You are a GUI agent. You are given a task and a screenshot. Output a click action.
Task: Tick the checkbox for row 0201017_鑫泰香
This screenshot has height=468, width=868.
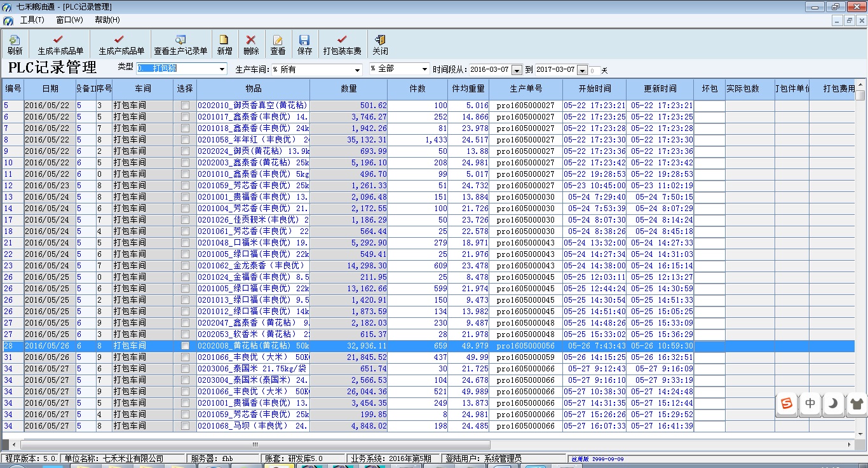coord(185,117)
